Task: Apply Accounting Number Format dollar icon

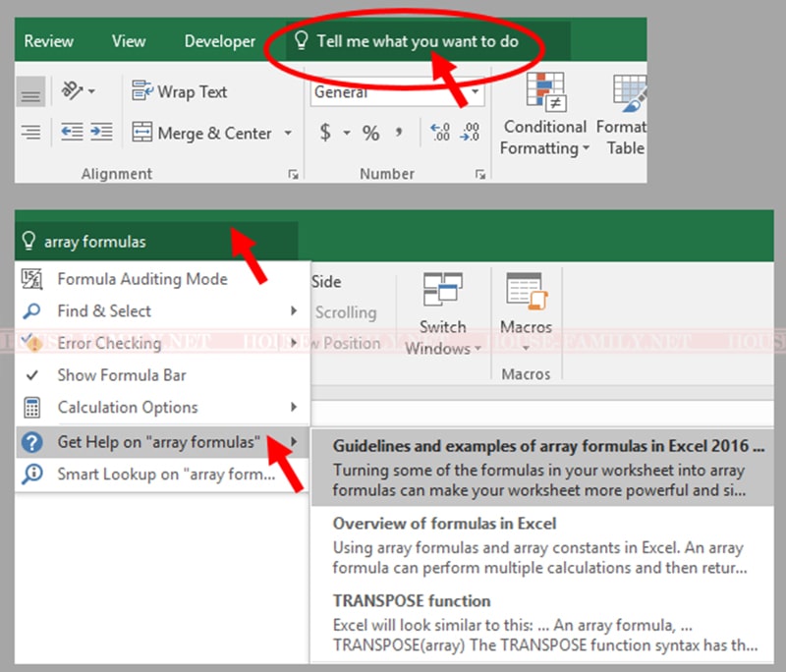Action: (x=325, y=133)
